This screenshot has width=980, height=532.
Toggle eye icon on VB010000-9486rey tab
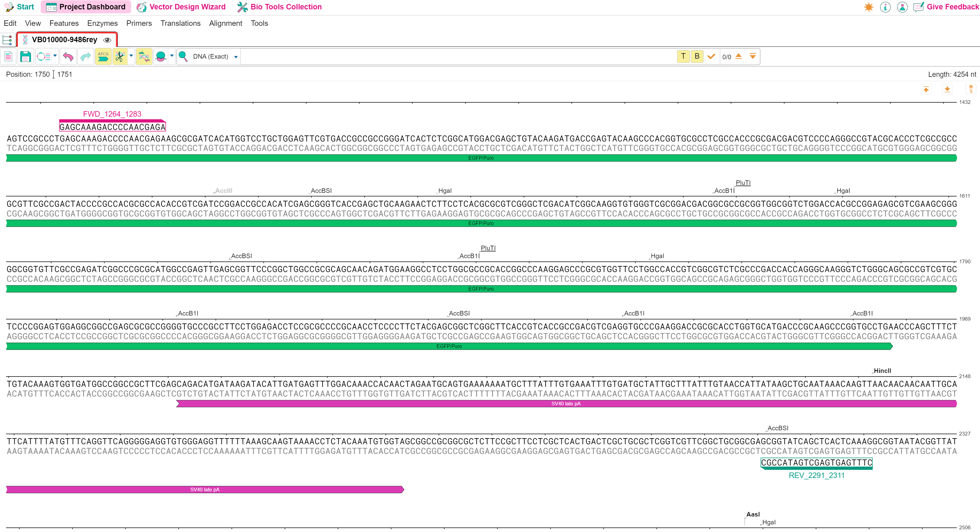click(107, 40)
